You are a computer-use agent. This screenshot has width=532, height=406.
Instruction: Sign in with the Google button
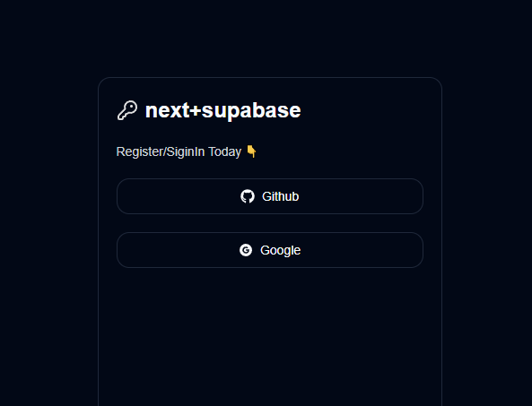click(270, 250)
